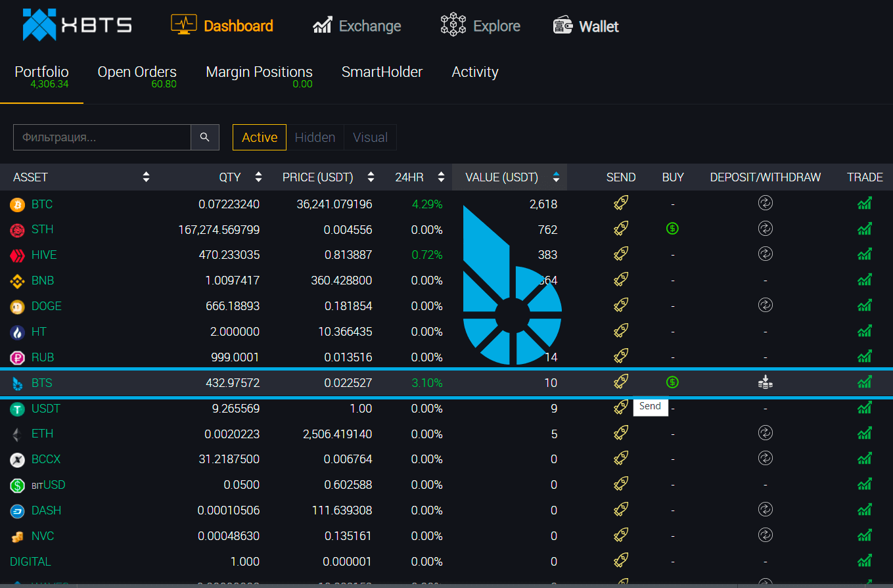Viewport: 893px width, 588px height.
Task: Click the send rocket for BTC
Action: click(621, 204)
